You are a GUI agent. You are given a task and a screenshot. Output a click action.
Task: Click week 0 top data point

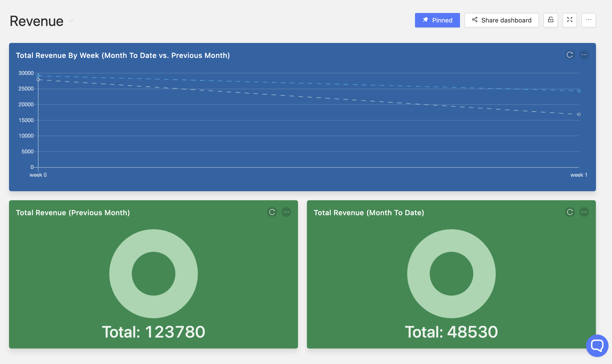(x=38, y=76)
